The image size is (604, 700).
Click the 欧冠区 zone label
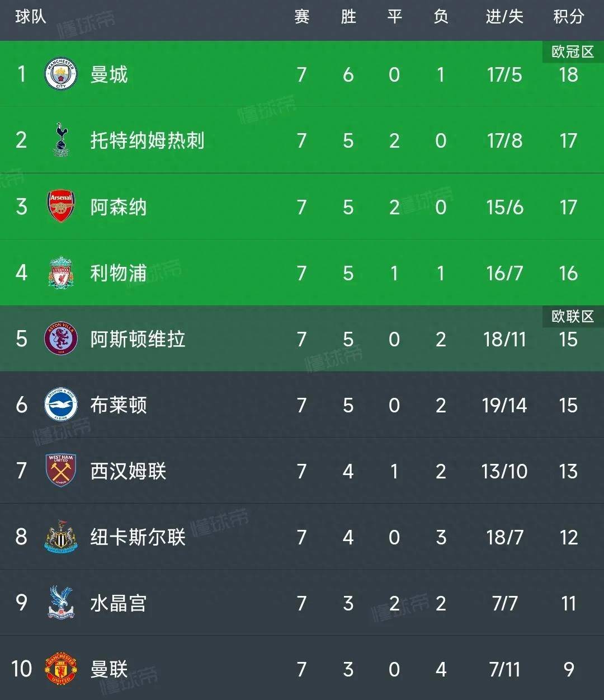(572, 52)
